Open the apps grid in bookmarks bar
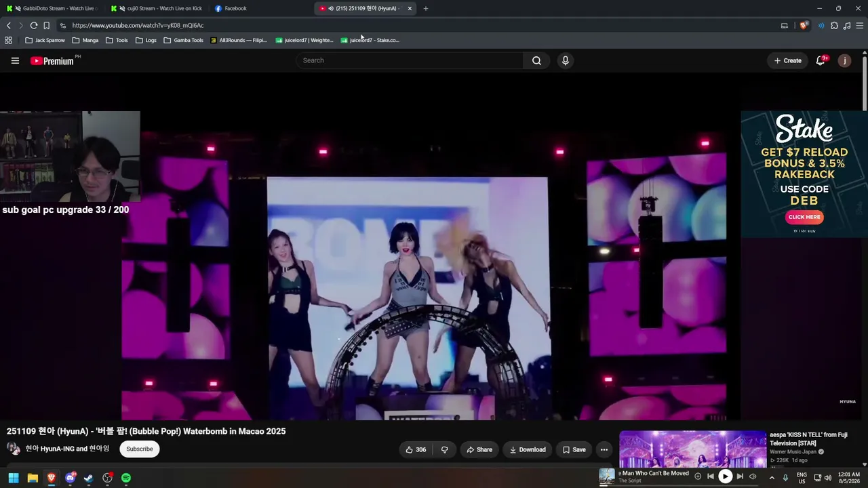 click(x=8, y=40)
